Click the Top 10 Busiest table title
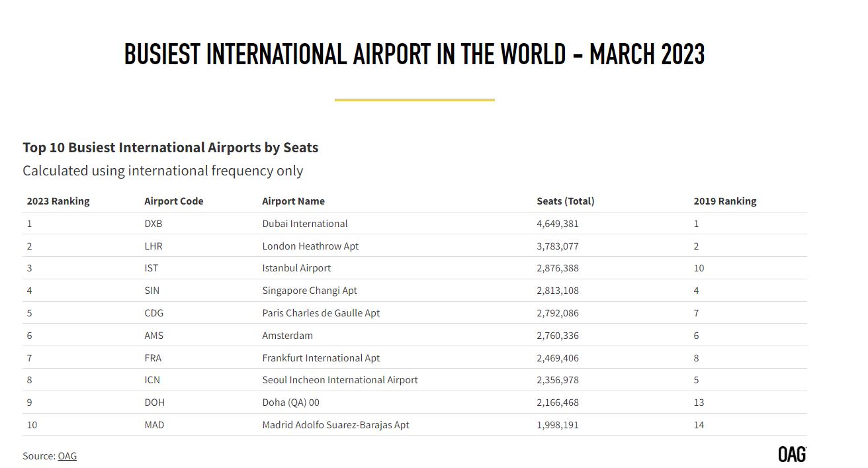 (x=171, y=148)
